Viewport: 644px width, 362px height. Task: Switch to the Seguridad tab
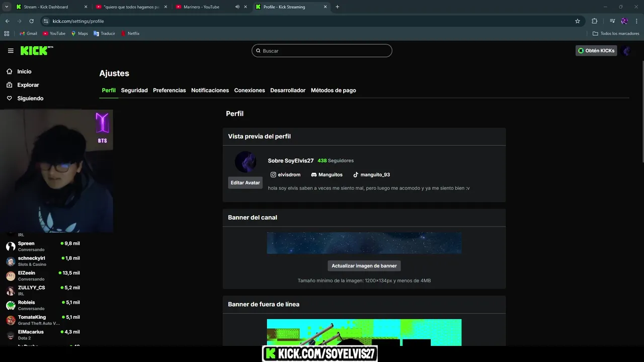134,90
